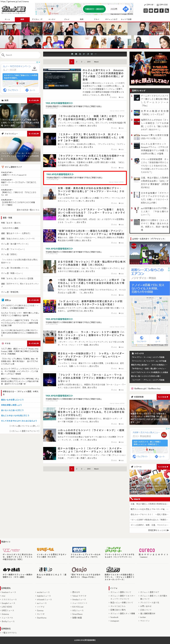170x644 pixels.
Task: Go to page 3 in bottom pagination
Action: pos(81,469)
